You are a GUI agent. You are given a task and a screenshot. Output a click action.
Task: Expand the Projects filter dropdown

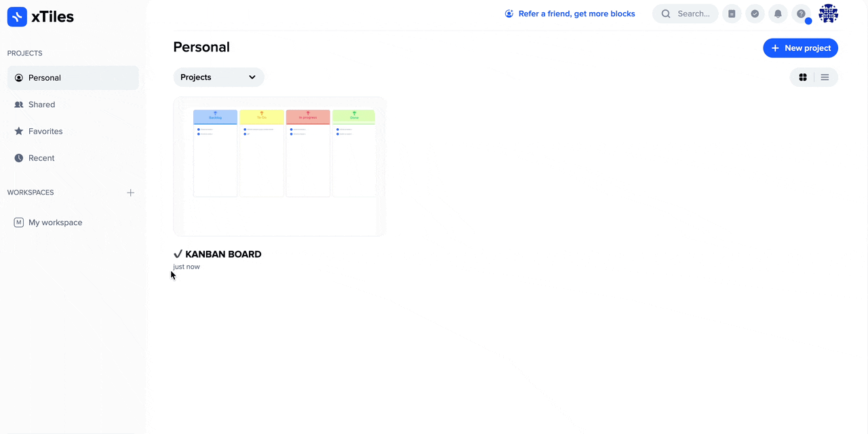218,77
